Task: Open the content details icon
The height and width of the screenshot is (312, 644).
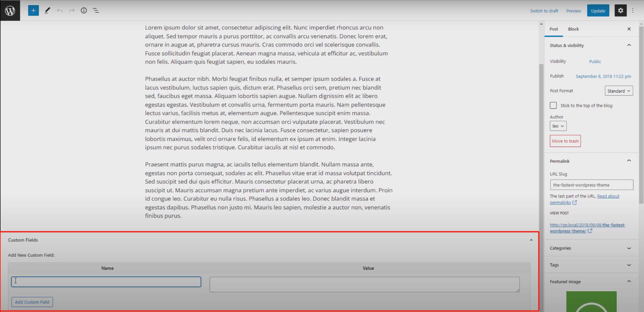Action: [x=84, y=10]
